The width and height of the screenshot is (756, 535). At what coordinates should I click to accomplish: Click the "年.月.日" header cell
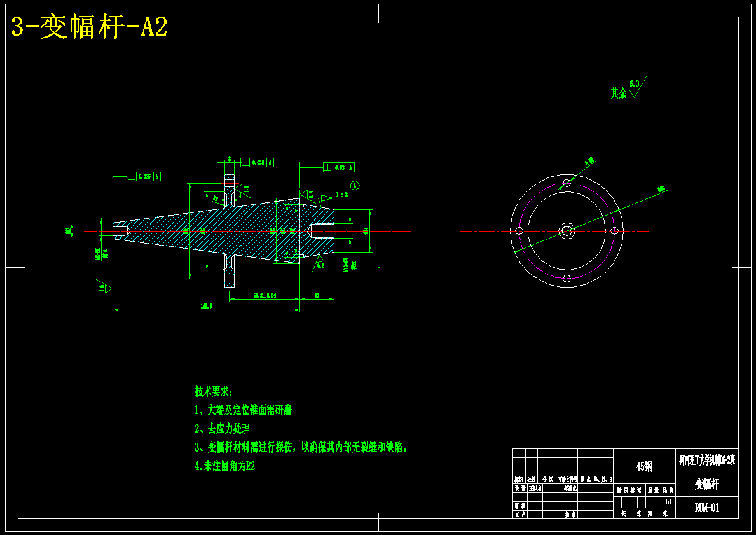(x=603, y=480)
